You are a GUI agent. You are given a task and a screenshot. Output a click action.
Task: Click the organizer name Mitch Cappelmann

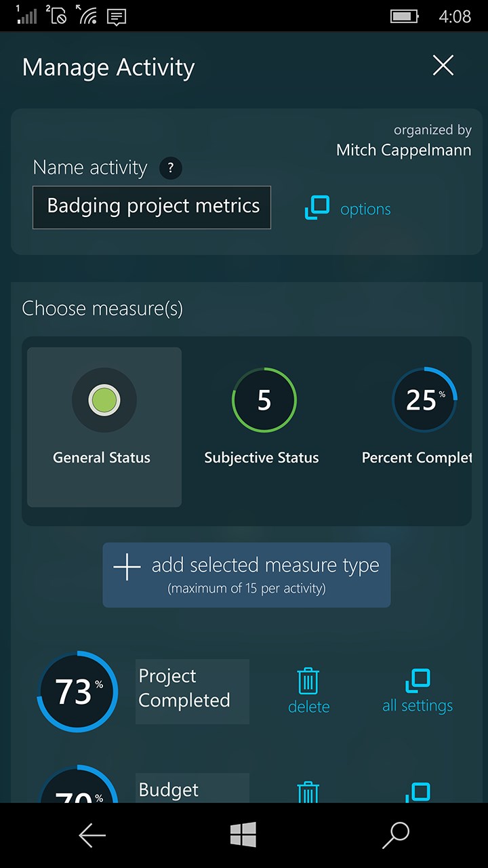coord(403,150)
